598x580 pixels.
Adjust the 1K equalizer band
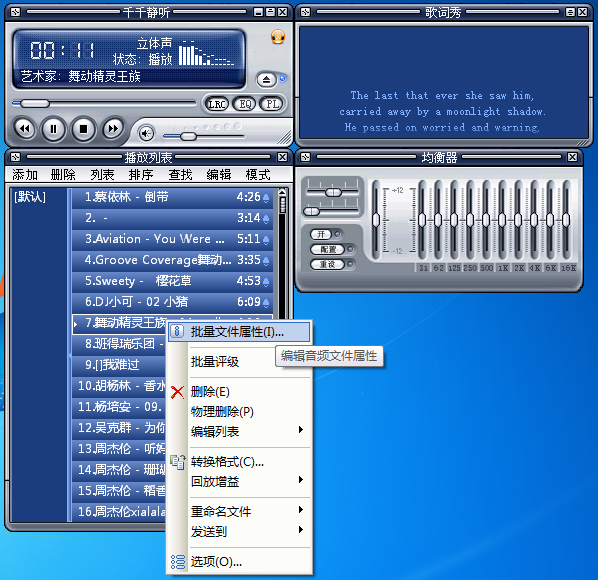tap(502, 220)
